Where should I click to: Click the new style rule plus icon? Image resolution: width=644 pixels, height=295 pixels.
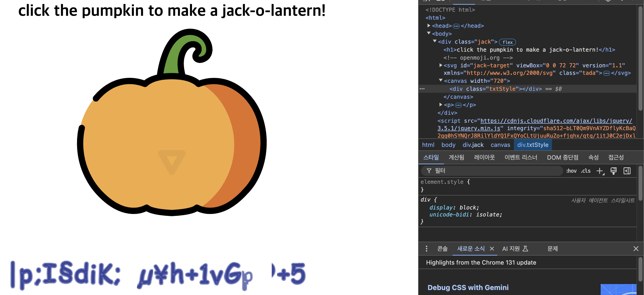click(x=600, y=171)
